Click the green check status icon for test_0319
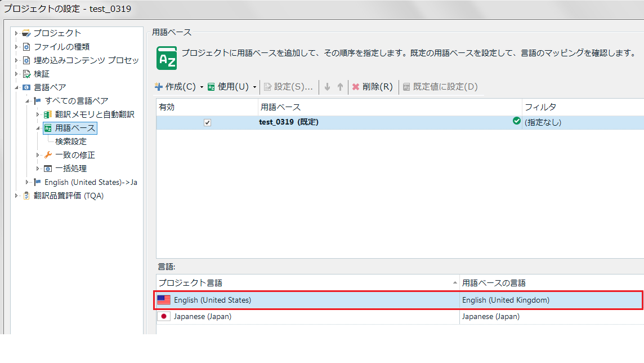 tap(516, 121)
